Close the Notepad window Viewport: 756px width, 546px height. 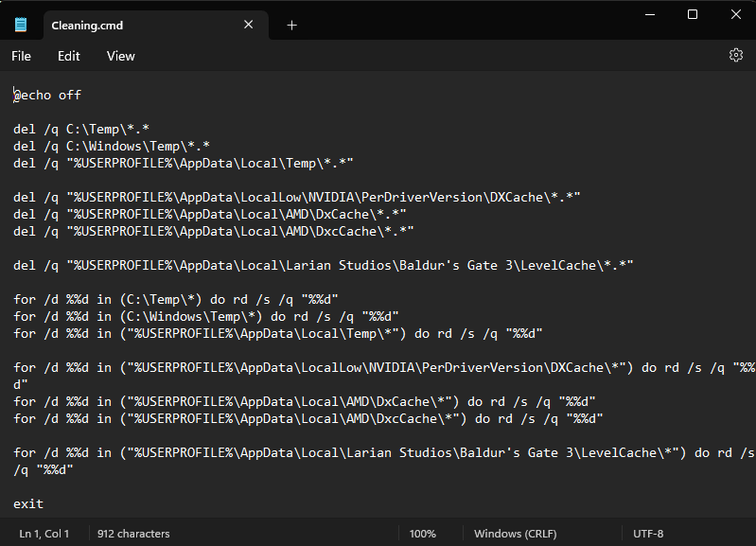point(735,14)
